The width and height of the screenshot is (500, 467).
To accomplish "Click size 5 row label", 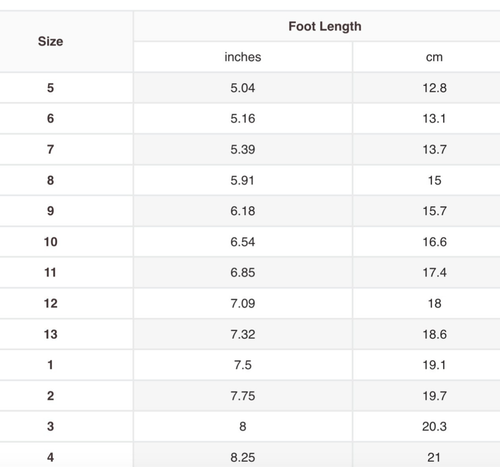I will click(50, 88).
